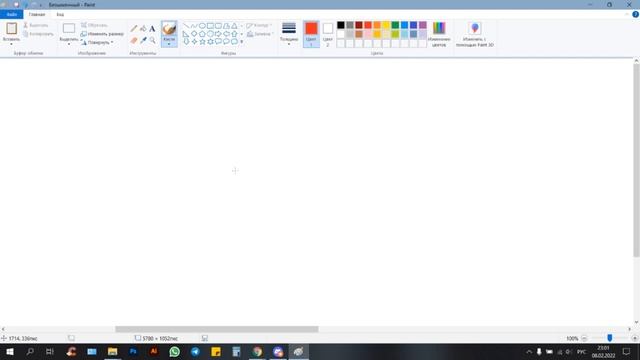
Task: Click the Select (Выделить) rectangle icon
Action: point(69,28)
